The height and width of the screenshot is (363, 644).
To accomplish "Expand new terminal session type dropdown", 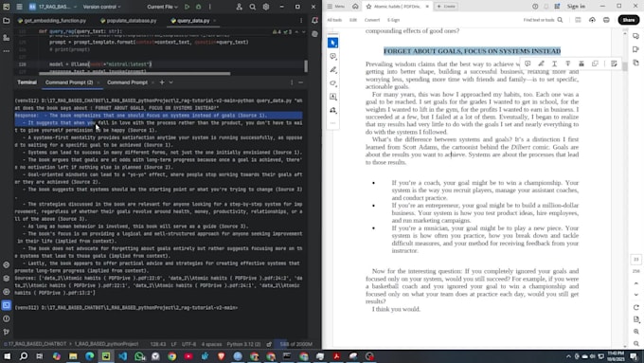I will [170, 82].
